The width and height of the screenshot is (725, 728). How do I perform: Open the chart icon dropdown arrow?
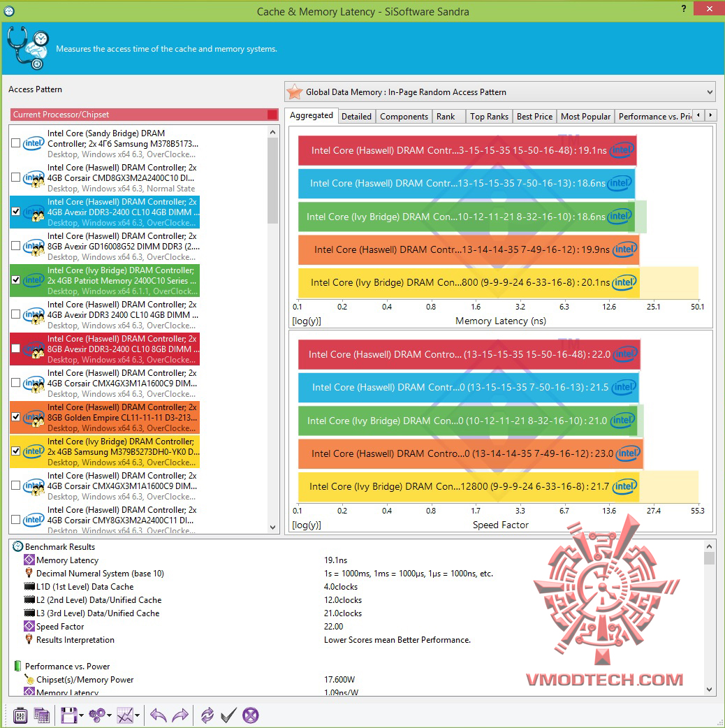point(138,715)
